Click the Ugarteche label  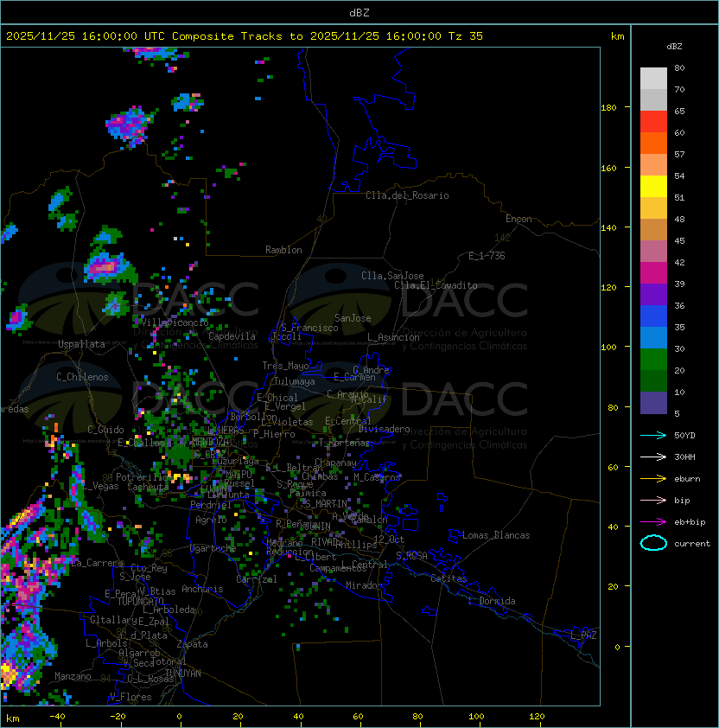pos(213,548)
